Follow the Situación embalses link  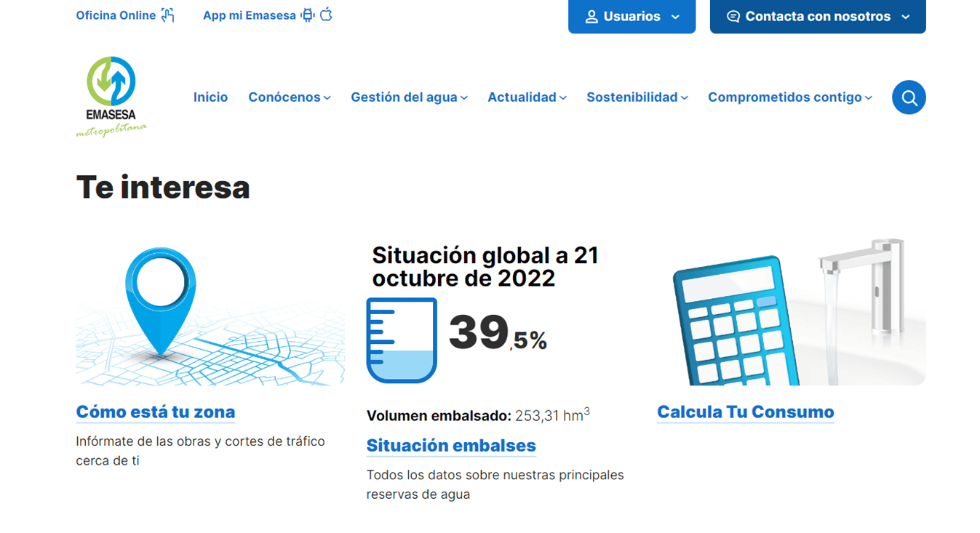(x=451, y=446)
